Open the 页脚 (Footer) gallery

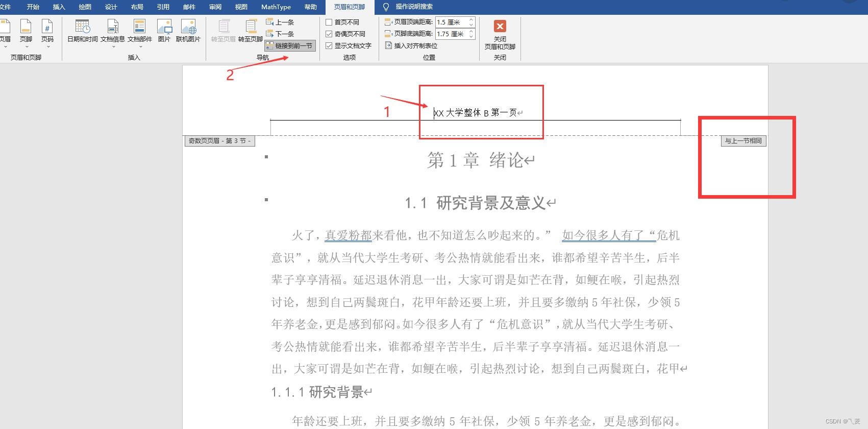(x=26, y=33)
